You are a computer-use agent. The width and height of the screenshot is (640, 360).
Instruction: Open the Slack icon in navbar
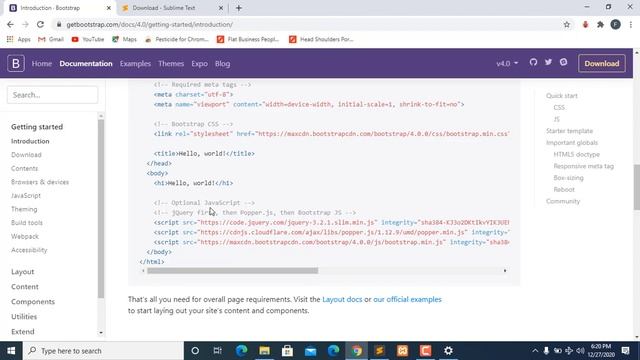[x=563, y=62]
